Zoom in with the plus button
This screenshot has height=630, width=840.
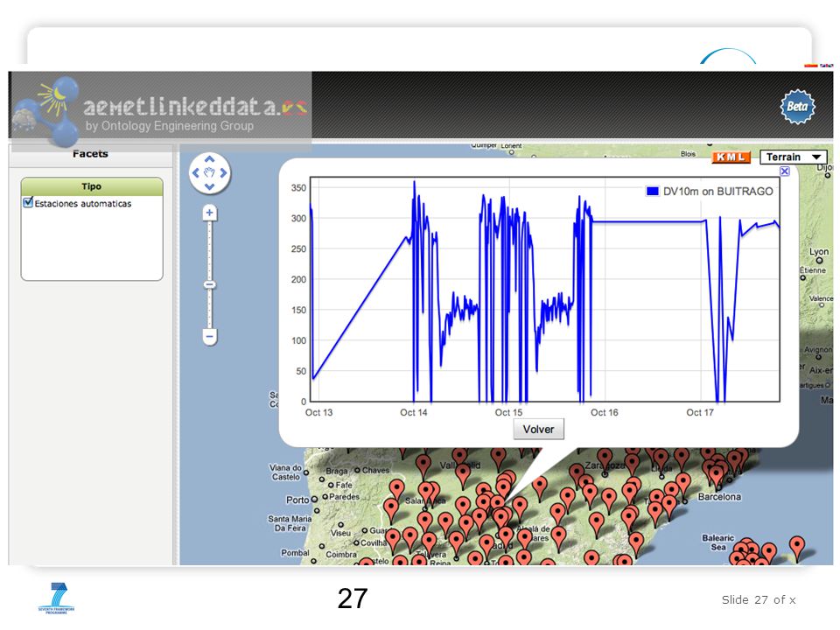point(209,213)
